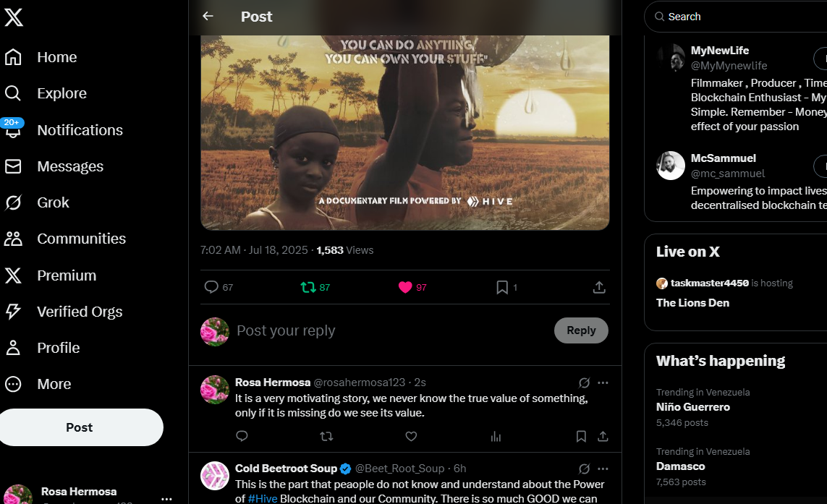
Task: Go back using the arrow beside Post
Action: coord(208,17)
